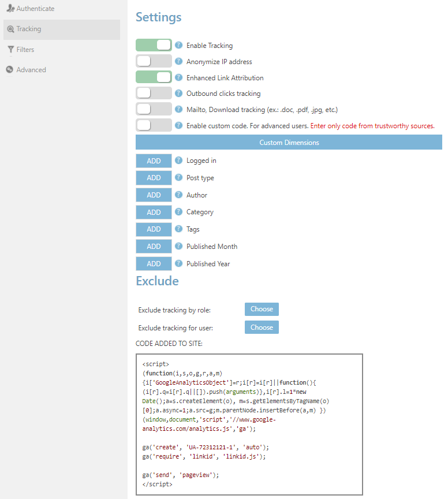Click the help icon beside Tags
Screen dimensions: 448x499
pyautogui.click(x=179, y=229)
